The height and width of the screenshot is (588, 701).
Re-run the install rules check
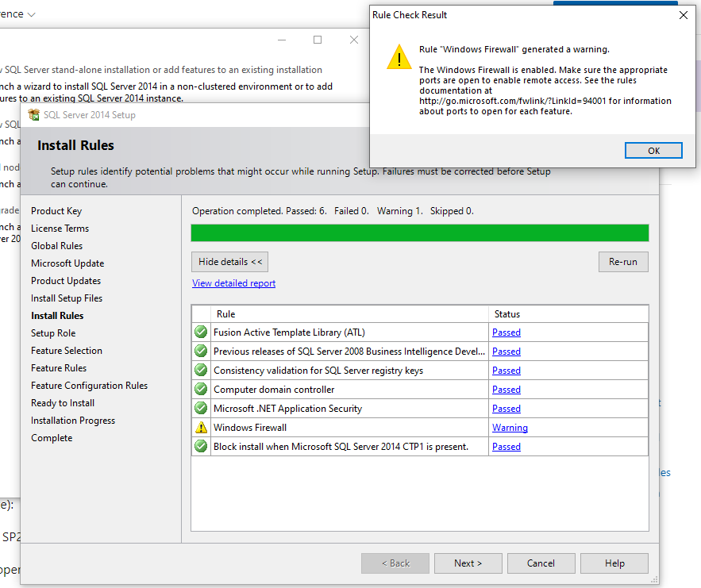coord(623,261)
